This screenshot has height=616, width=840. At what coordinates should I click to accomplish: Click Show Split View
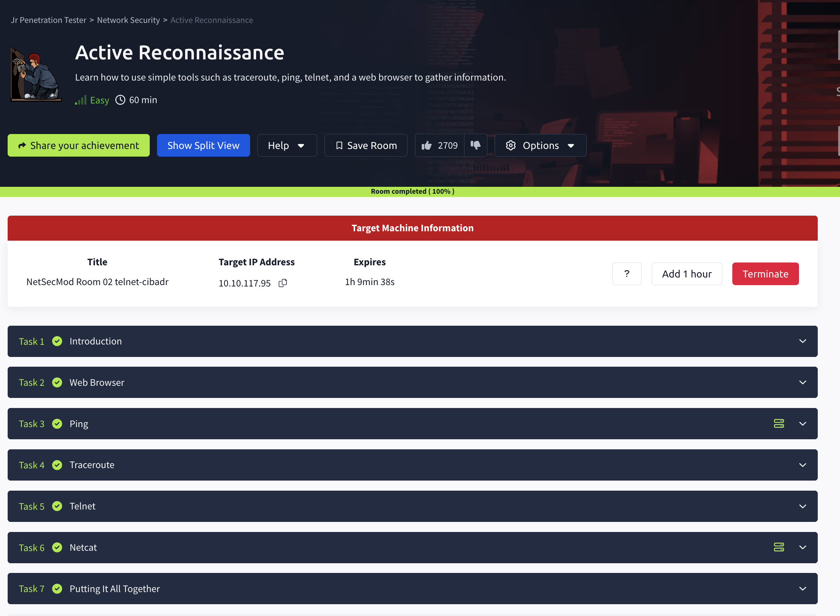click(x=203, y=145)
